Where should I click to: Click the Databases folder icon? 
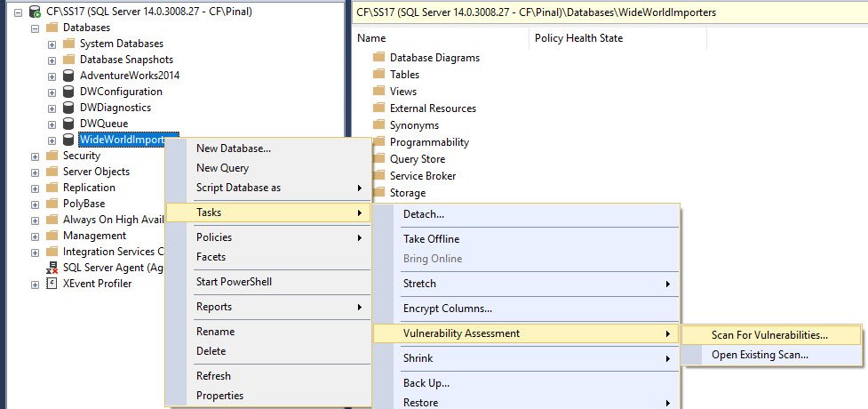[52, 28]
